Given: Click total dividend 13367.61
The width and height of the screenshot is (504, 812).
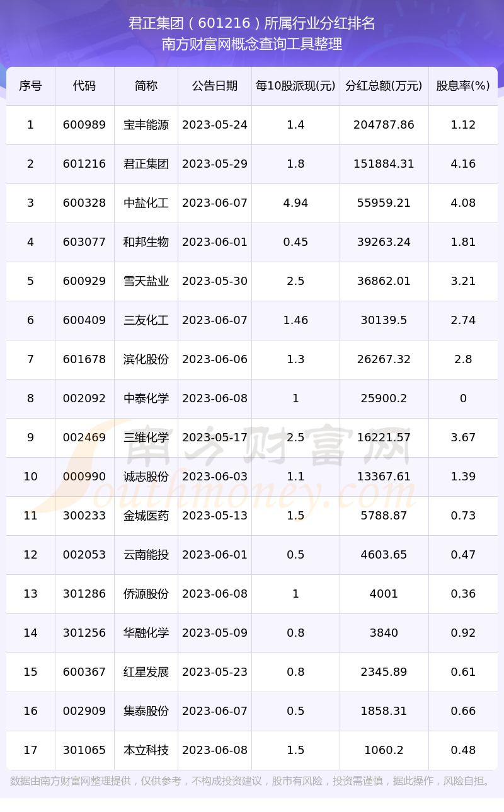Looking at the screenshot, I should 384,477.
